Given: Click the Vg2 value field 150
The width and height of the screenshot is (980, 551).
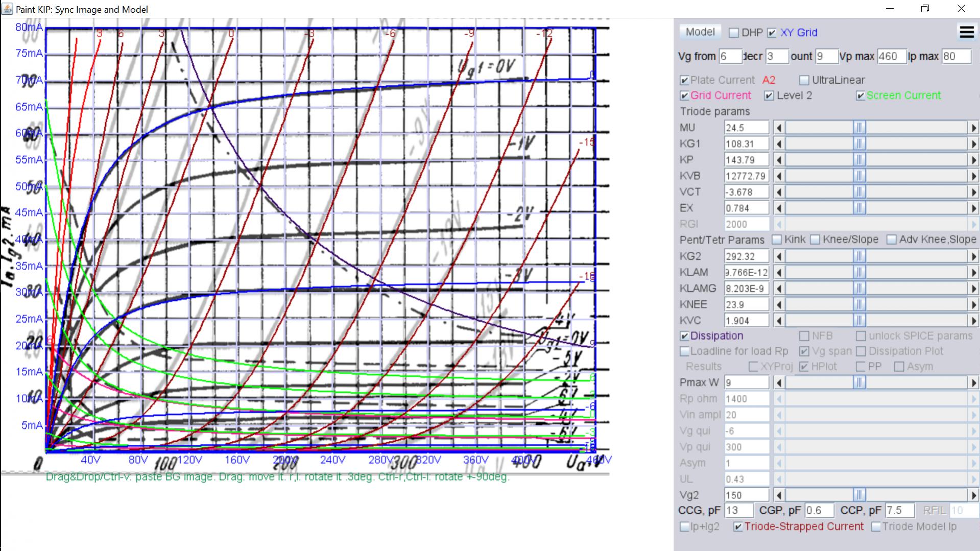Looking at the screenshot, I should [747, 495].
